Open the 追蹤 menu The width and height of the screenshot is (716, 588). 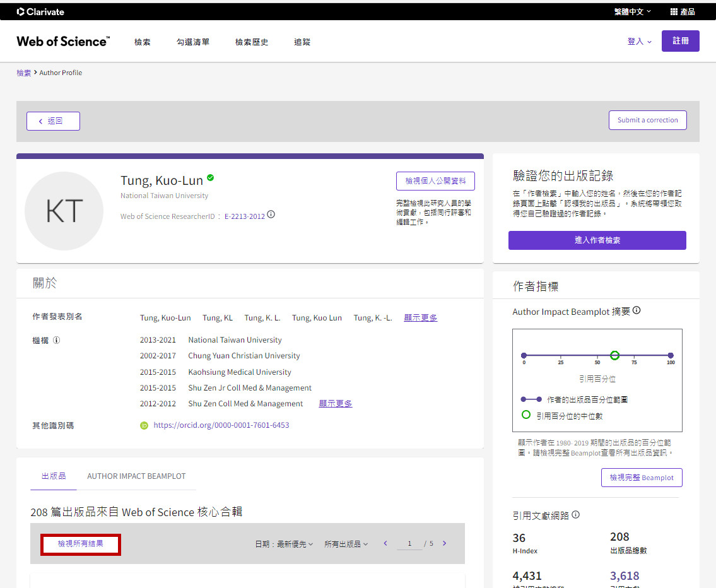[x=302, y=42]
